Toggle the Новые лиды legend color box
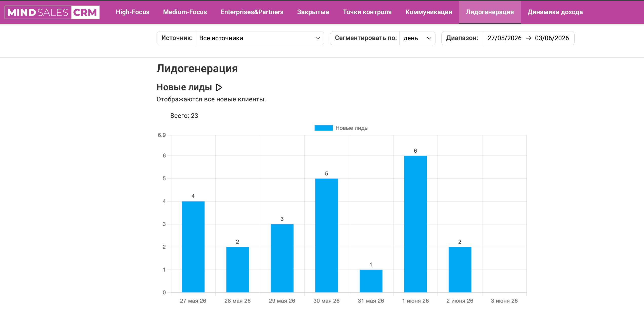 [x=324, y=128]
